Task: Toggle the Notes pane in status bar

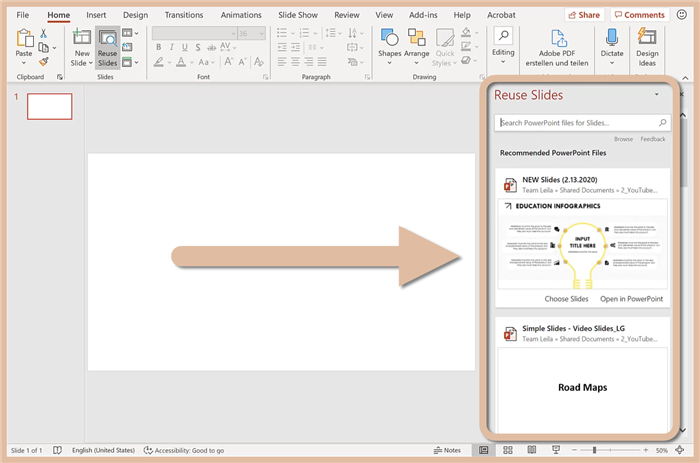Action: 449,450
